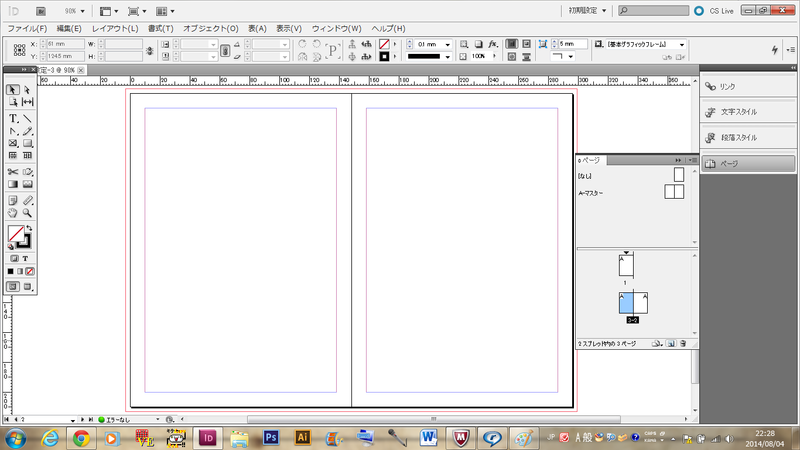Click X position input field
Viewport: 800px width, 450px height.
coord(65,44)
